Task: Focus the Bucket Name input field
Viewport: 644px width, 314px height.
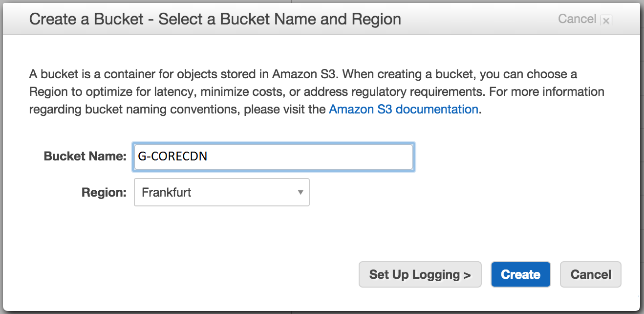Action: point(274,157)
